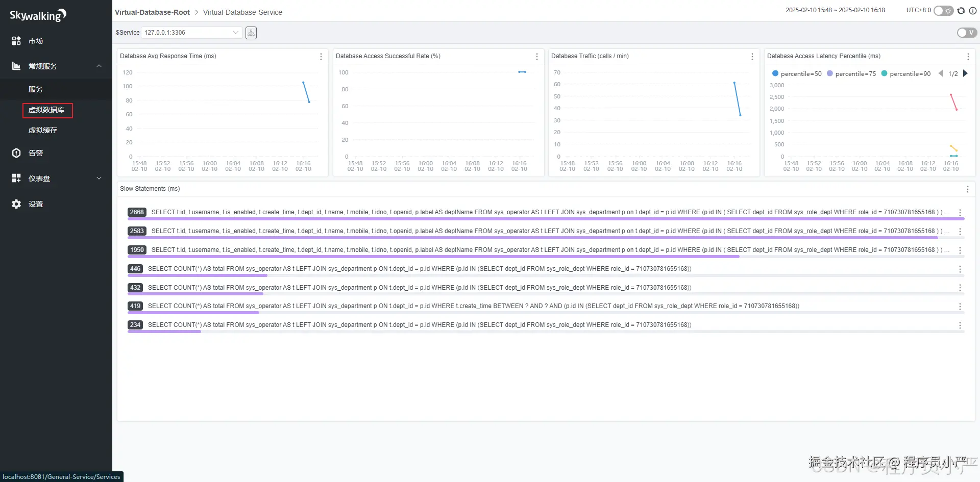Toggle the percentile=75 legend series

point(851,74)
